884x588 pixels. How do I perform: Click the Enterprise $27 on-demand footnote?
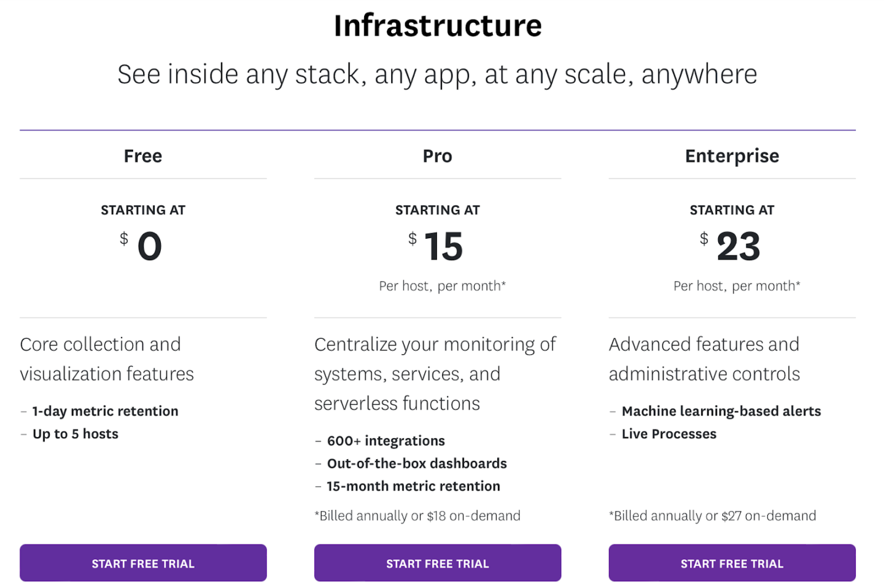coord(712,516)
